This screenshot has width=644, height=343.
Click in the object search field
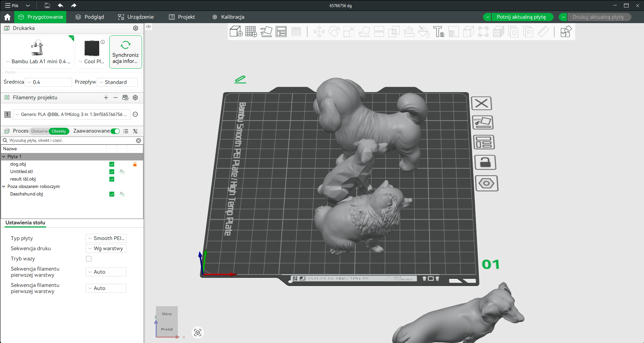tap(72, 140)
